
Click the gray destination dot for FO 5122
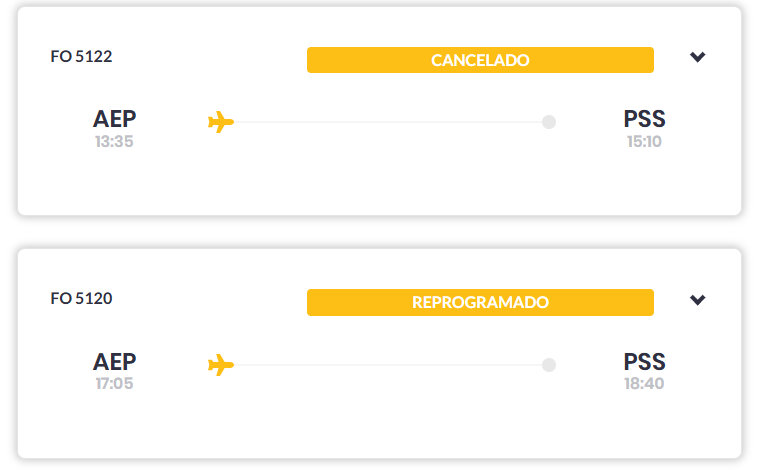(x=548, y=122)
